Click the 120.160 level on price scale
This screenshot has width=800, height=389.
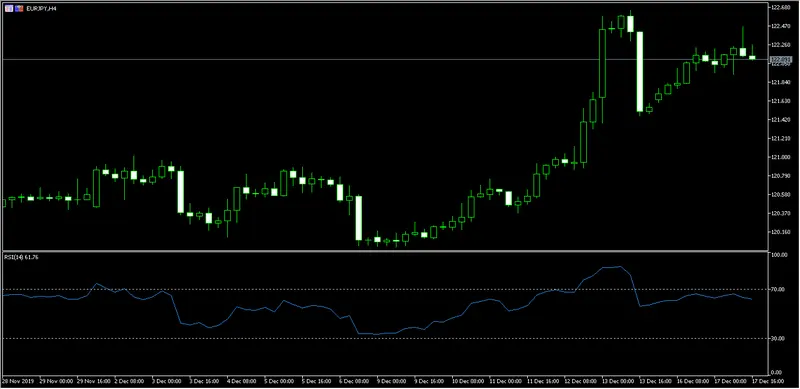click(780, 232)
